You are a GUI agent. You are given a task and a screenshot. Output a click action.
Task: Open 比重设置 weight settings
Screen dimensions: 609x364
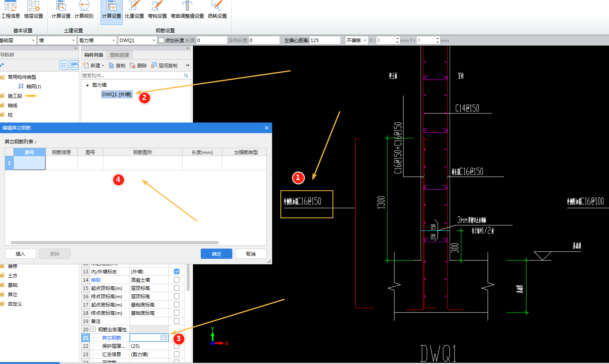pos(135,10)
